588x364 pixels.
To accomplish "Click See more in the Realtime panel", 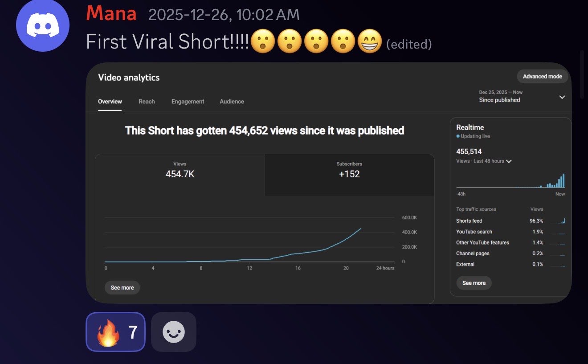I will click(474, 283).
